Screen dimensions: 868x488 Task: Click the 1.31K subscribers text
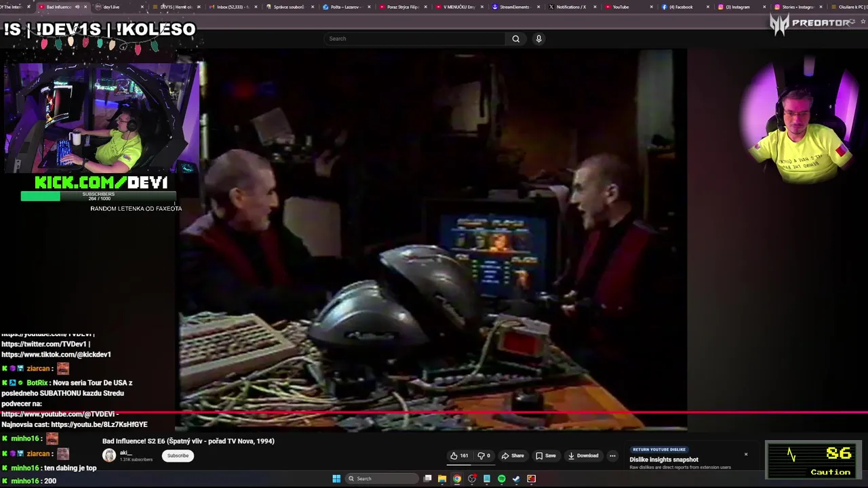coord(136,460)
